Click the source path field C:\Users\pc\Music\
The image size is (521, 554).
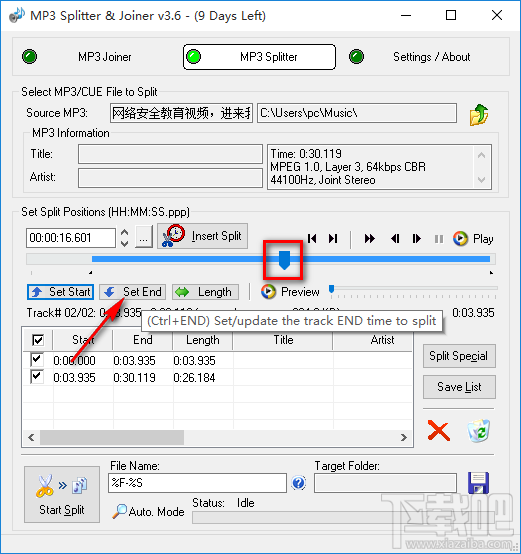(357, 113)
